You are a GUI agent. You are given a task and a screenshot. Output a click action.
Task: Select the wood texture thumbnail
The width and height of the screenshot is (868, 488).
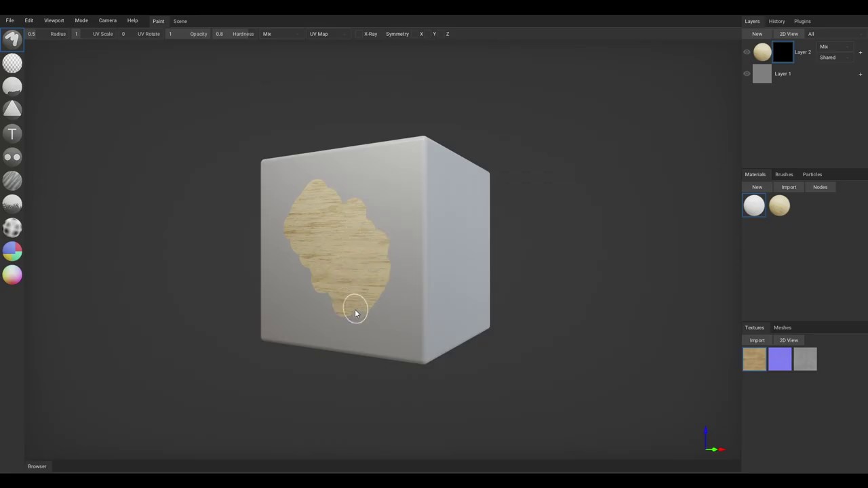coord(754,359)
